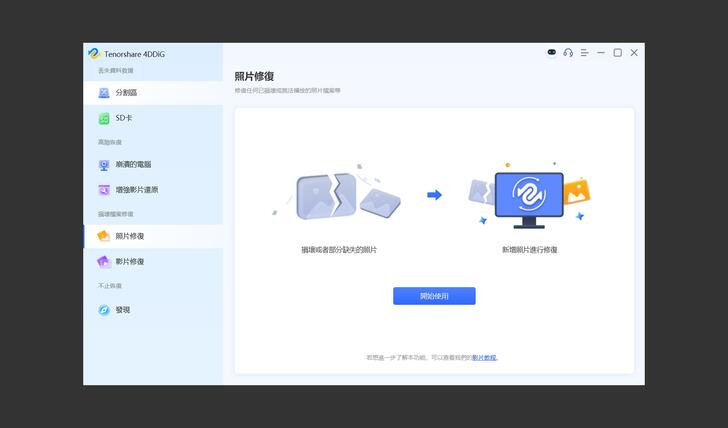Maximize the 4DDiG window

pyautogui.click(x=618, y=53)
